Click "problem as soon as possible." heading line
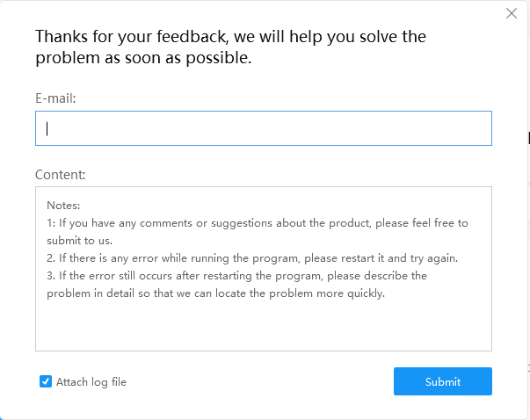 coord(143,58)
